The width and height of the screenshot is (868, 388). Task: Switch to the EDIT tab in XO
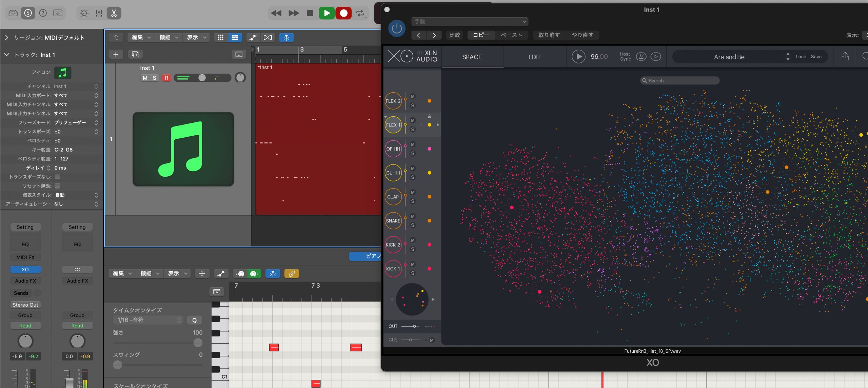pyautogui.click(x=534, y=57)
